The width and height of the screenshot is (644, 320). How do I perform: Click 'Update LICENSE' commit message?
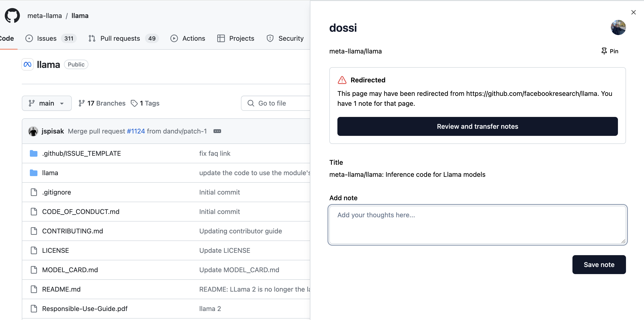pos(225,250)
